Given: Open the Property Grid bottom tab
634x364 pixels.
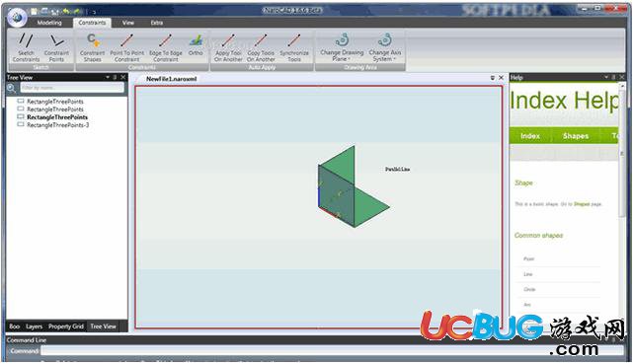Looking at the screenshot, I should point(66,327).
